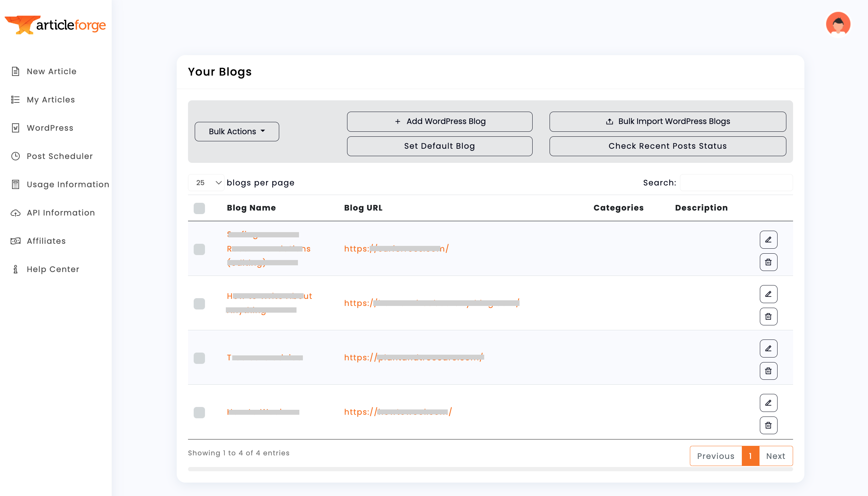Click the user avatar icon at top right
Screen dimensions: 868x496
coord(838,24)
